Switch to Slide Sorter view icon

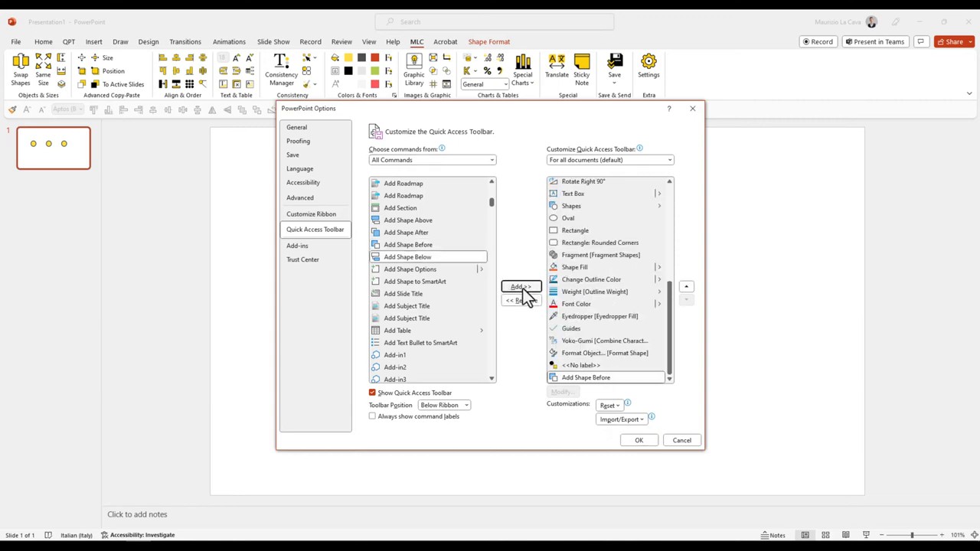[x=825, y=535]
